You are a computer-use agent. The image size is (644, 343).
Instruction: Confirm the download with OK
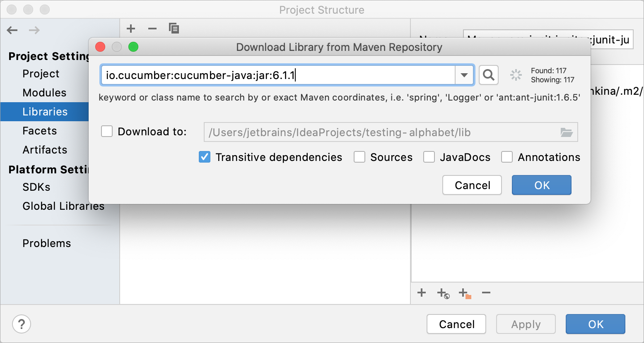(541, 185)
